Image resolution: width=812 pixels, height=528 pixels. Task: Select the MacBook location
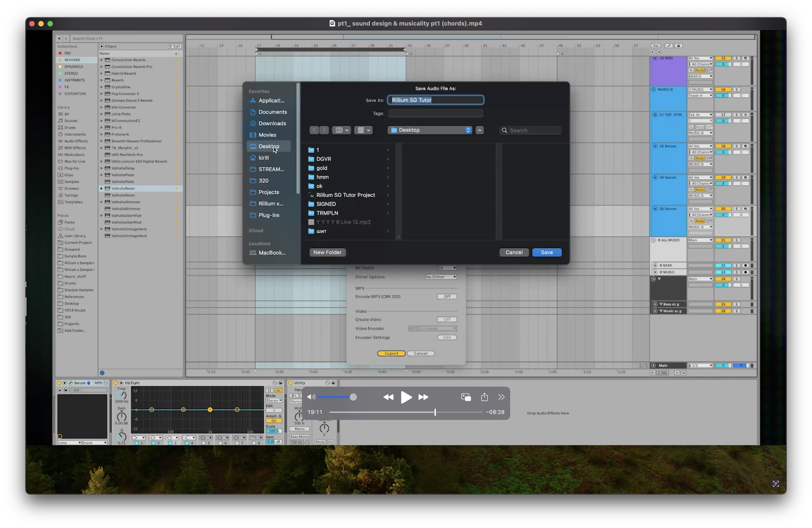(x=269, y=253)
